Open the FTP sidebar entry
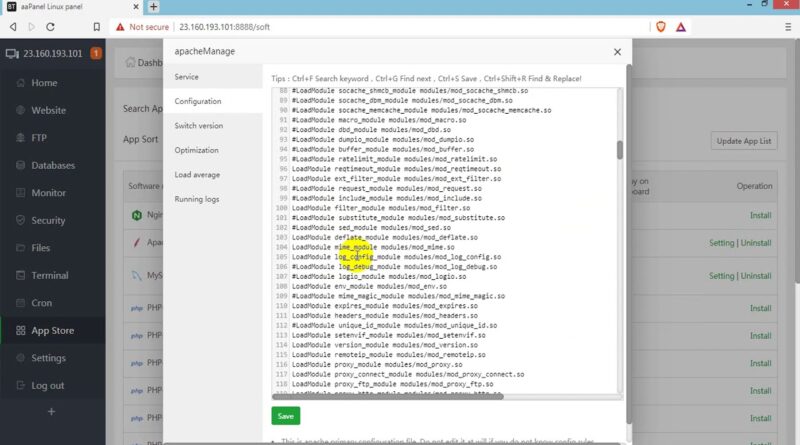Screen dimensions: 800x445 click(x=39, y=138)
